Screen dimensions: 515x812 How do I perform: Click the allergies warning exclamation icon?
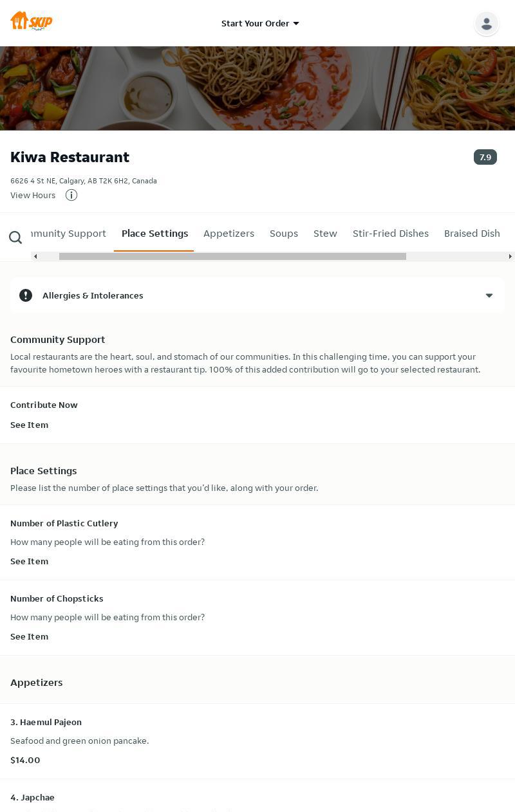(x=26, y=295)
